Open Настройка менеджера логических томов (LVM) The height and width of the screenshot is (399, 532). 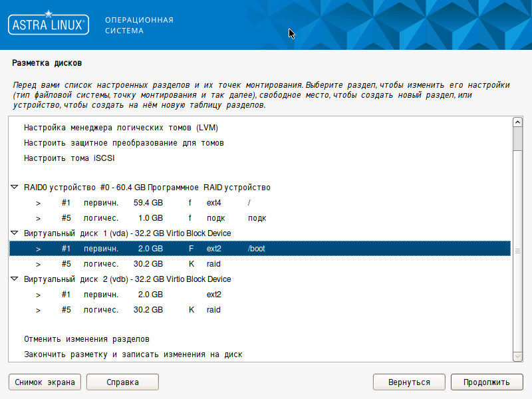tap(121, 128)
